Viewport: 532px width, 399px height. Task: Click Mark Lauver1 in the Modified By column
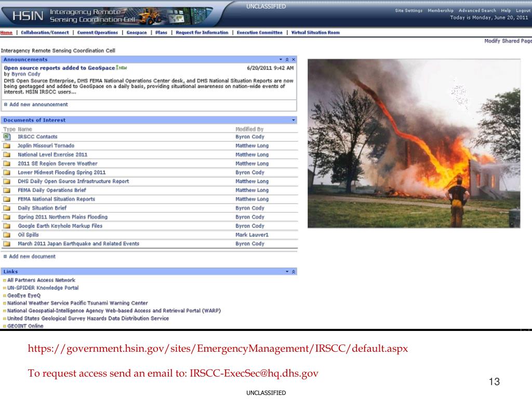click(252, 235)
